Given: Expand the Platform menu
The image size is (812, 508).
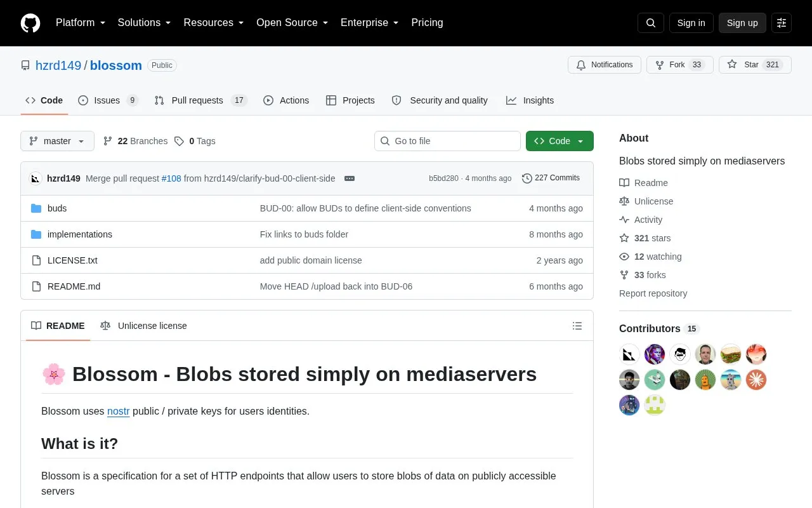Looking at the screenshot, I should pyautogui.click(x=80, y=23).
